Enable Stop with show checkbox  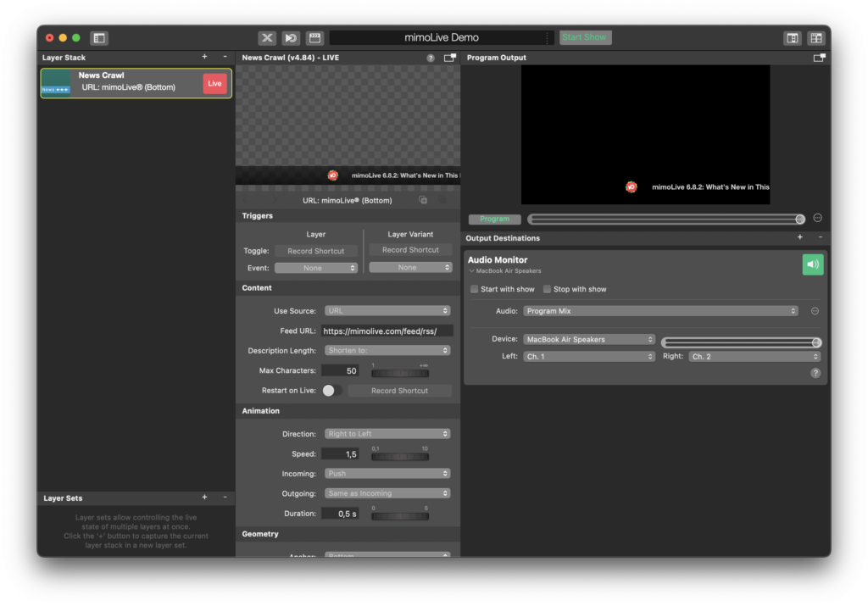(x=547, y=289)
